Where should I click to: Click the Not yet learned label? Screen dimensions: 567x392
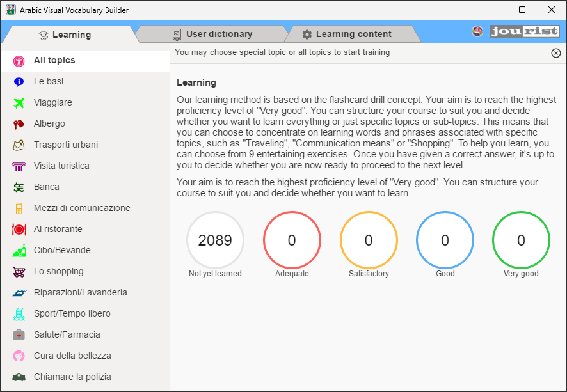[x=215, y=274]
